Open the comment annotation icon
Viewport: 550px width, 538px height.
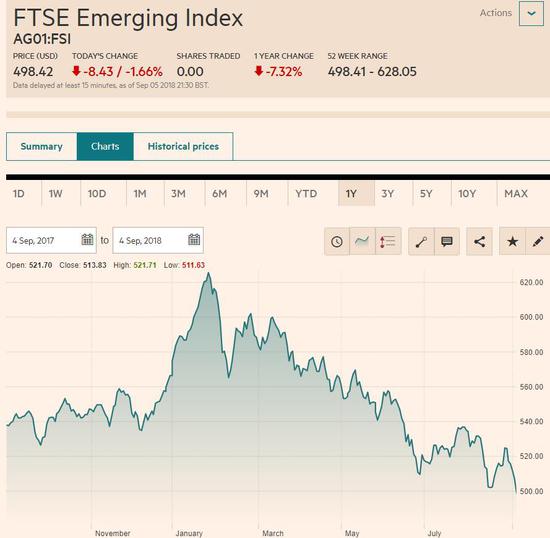coord(447,241)
